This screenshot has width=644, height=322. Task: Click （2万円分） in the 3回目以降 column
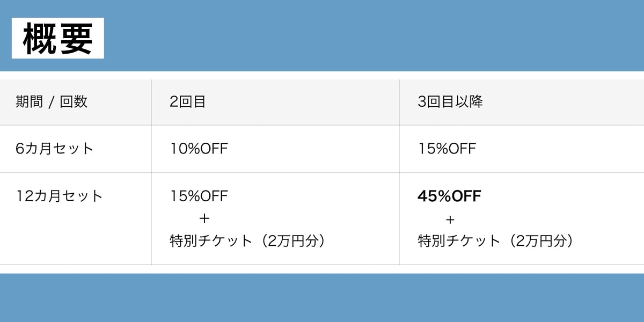[x=538, y=241]
